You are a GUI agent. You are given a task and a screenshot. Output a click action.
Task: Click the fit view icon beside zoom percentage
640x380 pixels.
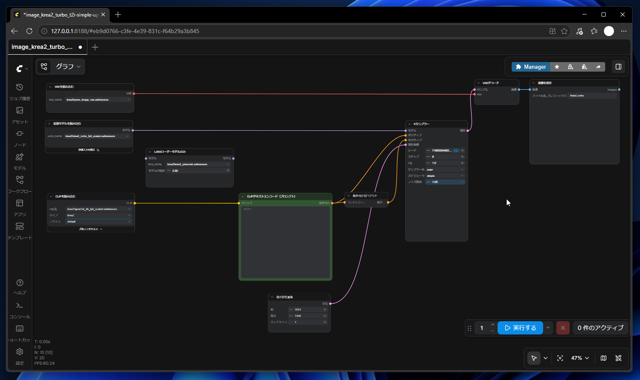pos(560,358)
